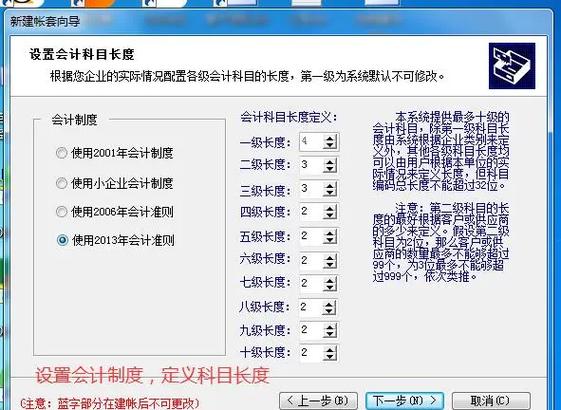The width and height of the screenshot is (561, 410).
Task: Click the note paragraph beginning 注意：第二级科目
Action: (441, 242)
